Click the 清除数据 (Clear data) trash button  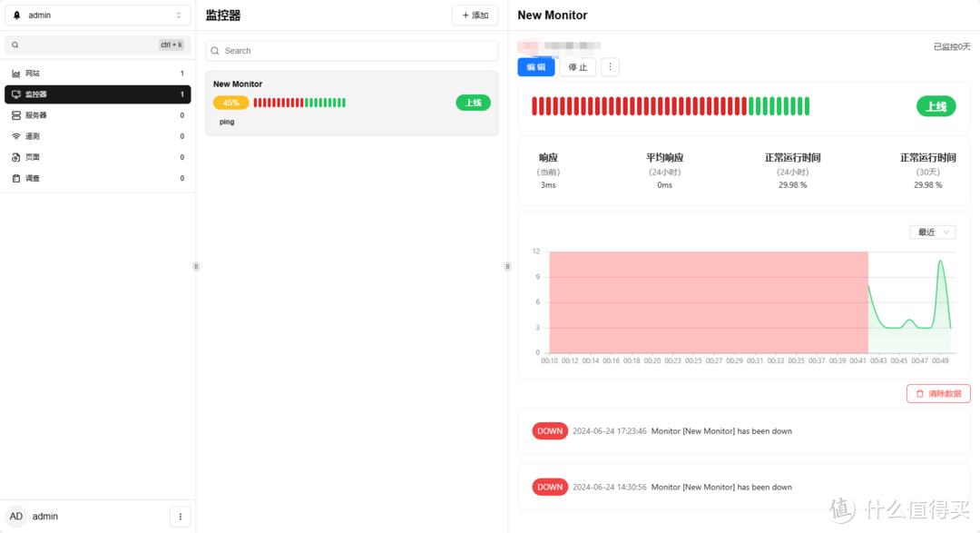938,393
